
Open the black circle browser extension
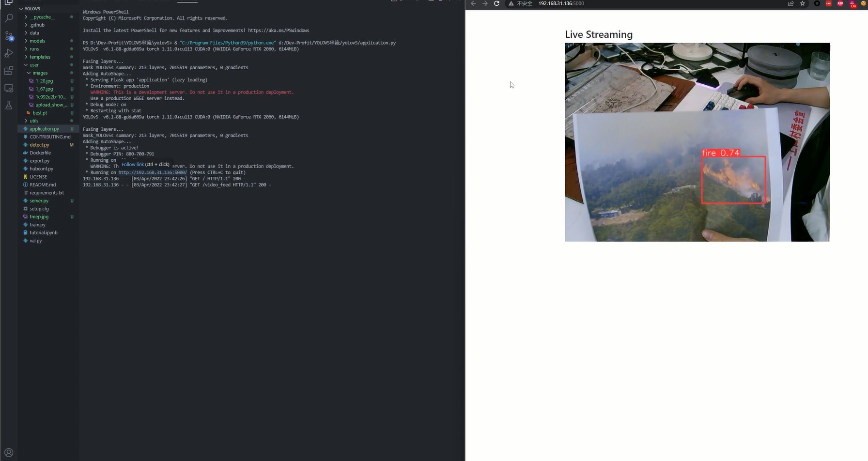coord(817,3)
